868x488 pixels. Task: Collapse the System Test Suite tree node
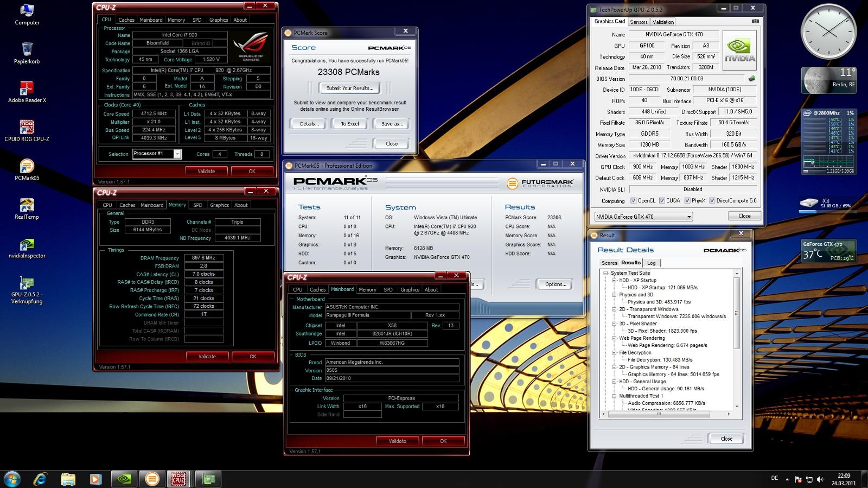(606, 273)
